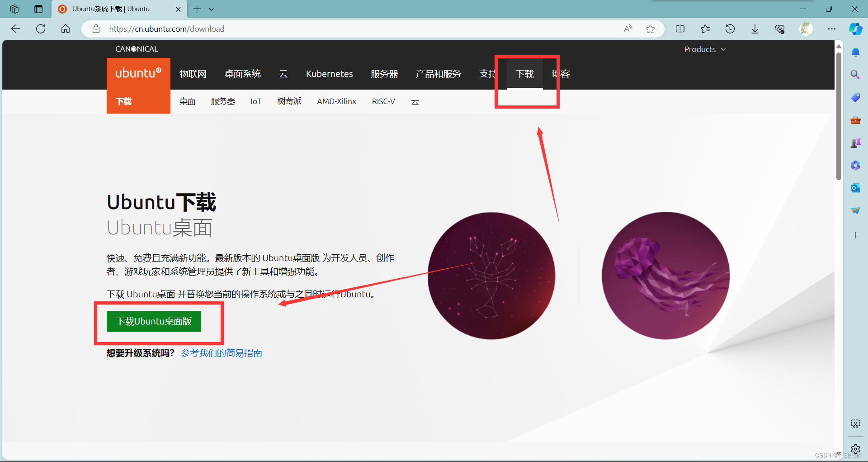Viewport: 868px width, 462px height.
Task: Click the jellyfish artwork image
Action: tap(666, 276)
